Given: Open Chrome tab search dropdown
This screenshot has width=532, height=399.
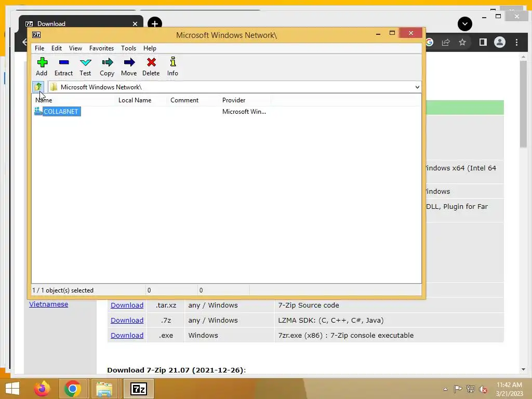Looking at the screenshot, I should pos(465,24).
